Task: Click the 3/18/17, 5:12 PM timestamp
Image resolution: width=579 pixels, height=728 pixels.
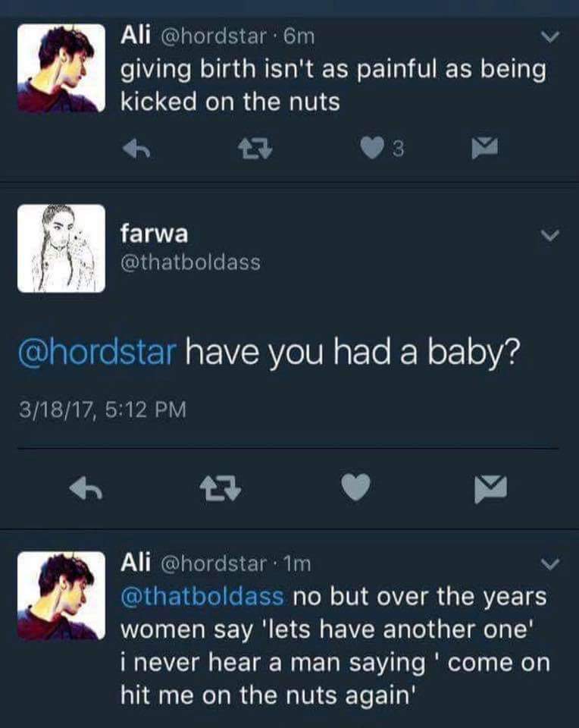Action: (x=102, y=410)
